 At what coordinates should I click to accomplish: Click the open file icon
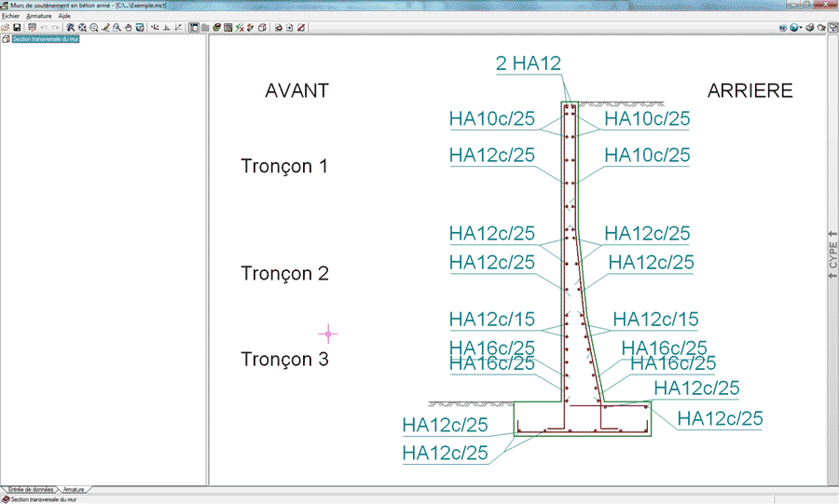coord(6,27)
